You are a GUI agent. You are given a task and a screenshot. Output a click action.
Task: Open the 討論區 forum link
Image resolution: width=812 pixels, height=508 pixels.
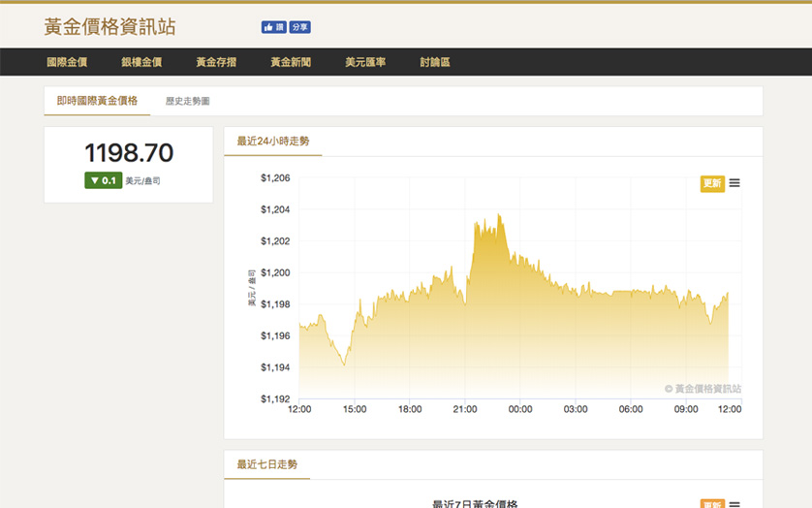(x=435, y=62)
